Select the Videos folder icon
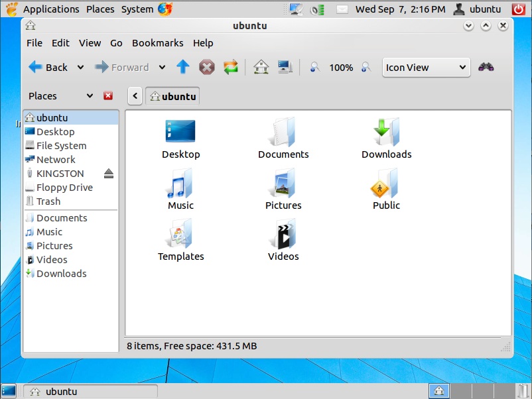Viewport: 532px width, 399px height. (x=283, y=234)
